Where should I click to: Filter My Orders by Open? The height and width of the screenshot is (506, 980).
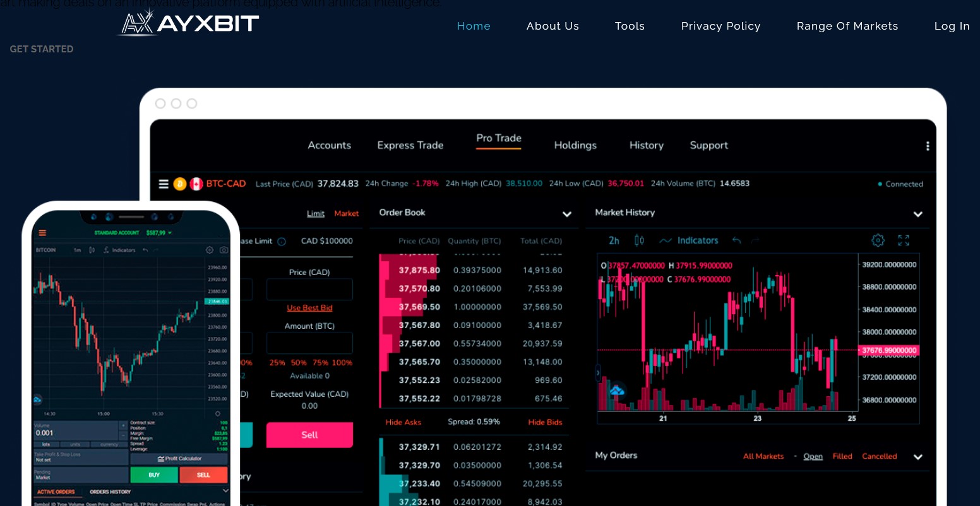tap(813, 456)
